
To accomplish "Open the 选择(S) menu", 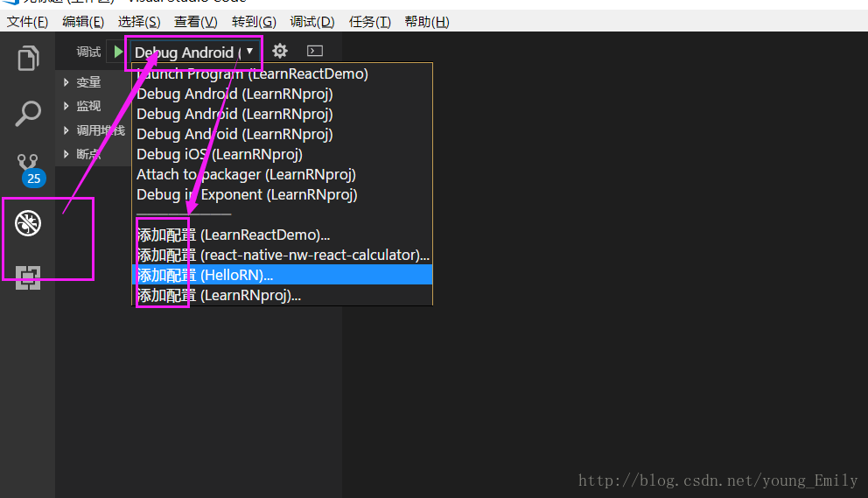I will point(139,22).
